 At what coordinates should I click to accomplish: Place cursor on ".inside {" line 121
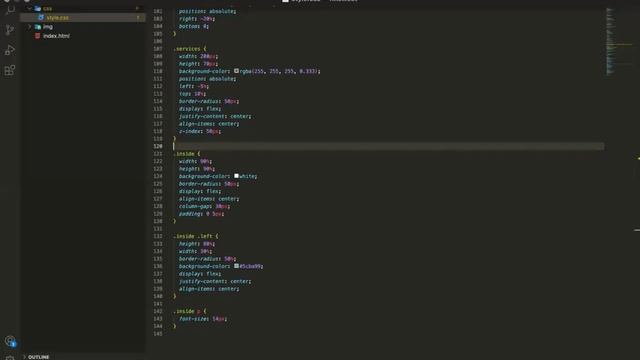pyautogui.click(x=187, y=154)
